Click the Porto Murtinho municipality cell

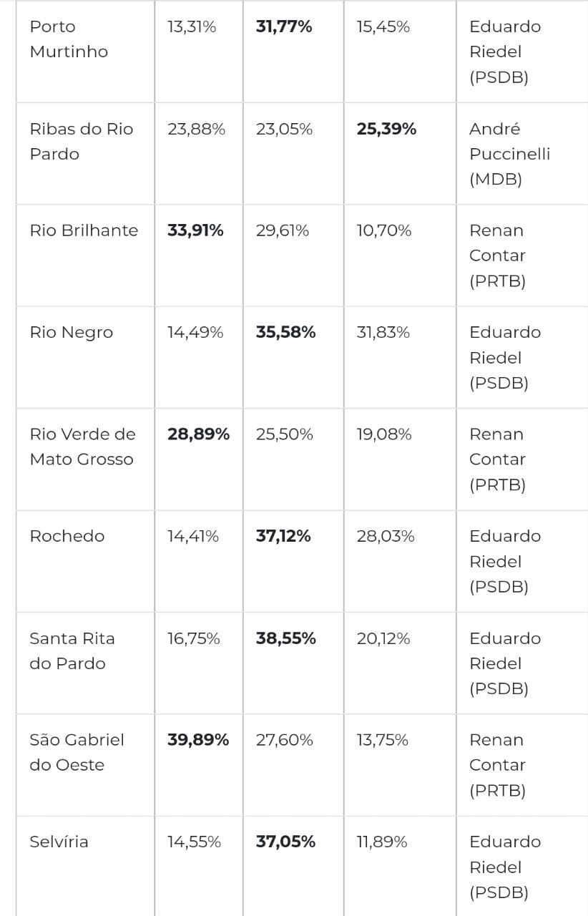69,39
